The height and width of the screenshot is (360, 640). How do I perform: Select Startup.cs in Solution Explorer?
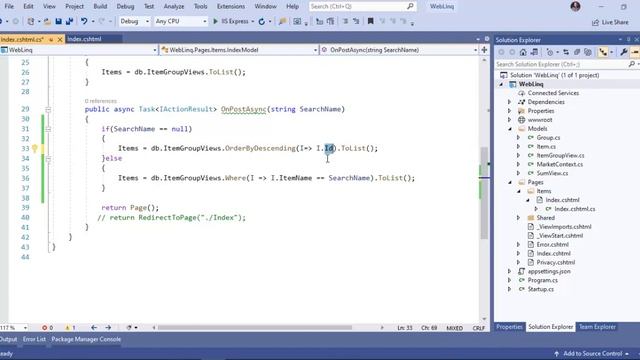coord(540,289)
